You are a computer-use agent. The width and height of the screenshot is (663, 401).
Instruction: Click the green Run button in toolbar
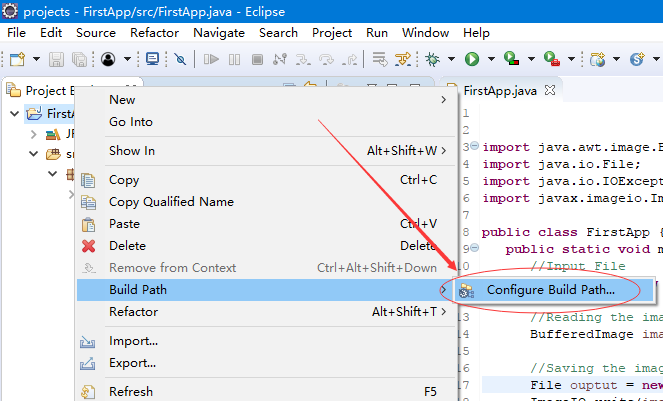pyautogui.click(x=470, y=60)
